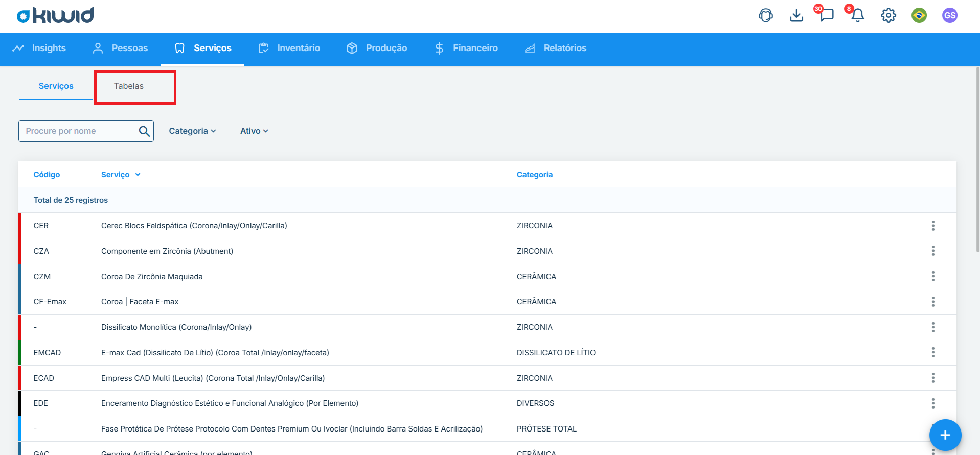Screen dimensions: 980x455
Task: Click DISSILICATO DE LÍTIO category cell
Action: pyautogui.click(x=556, y=353)
